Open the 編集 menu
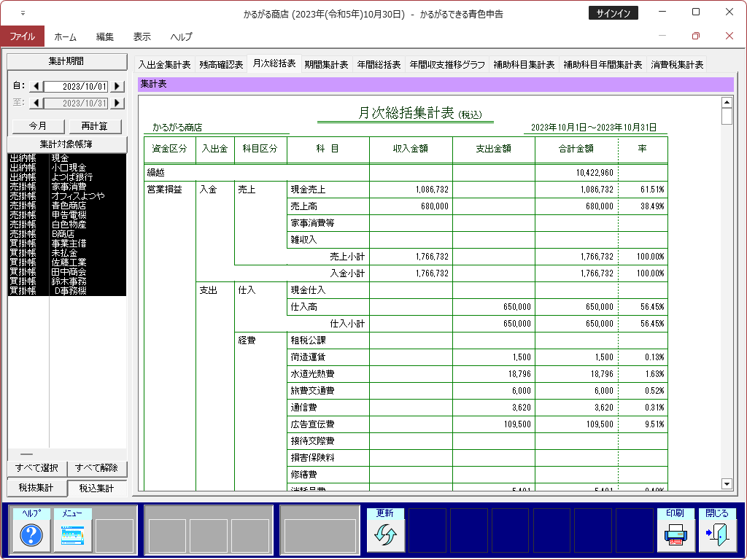Viewport: 747px width, 560px height. tap(105, 36)
